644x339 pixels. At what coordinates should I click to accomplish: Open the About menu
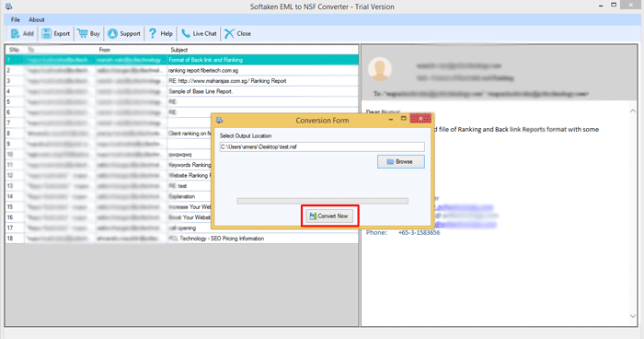pos(37,19)
